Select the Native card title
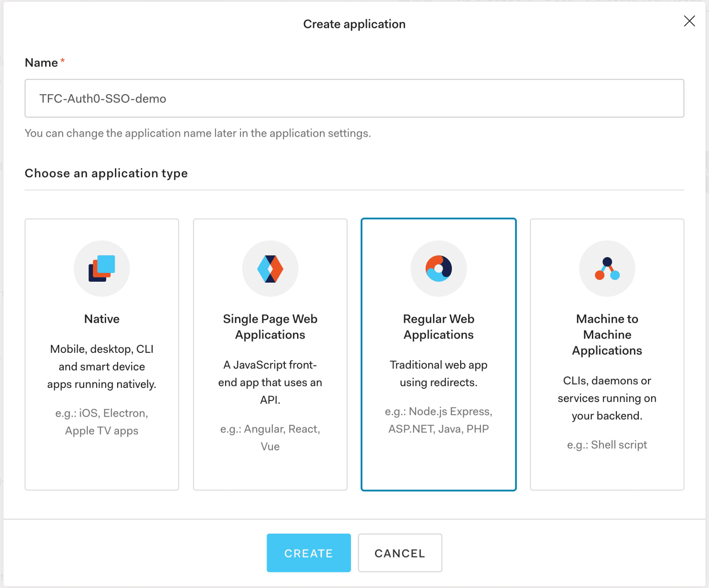 tap(102, 319)
